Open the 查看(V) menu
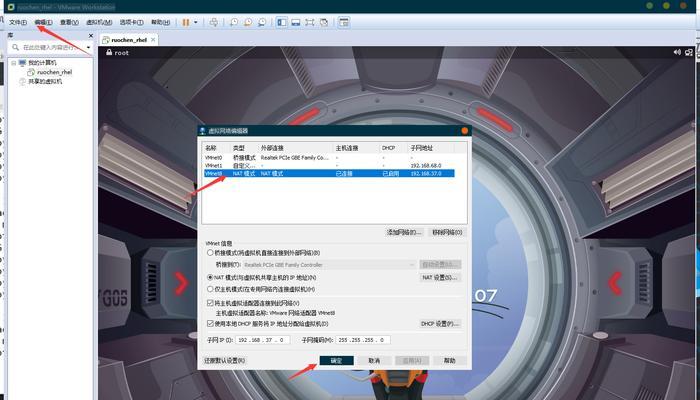This screenshot has width=700, height=400. [x=69, y=22]
